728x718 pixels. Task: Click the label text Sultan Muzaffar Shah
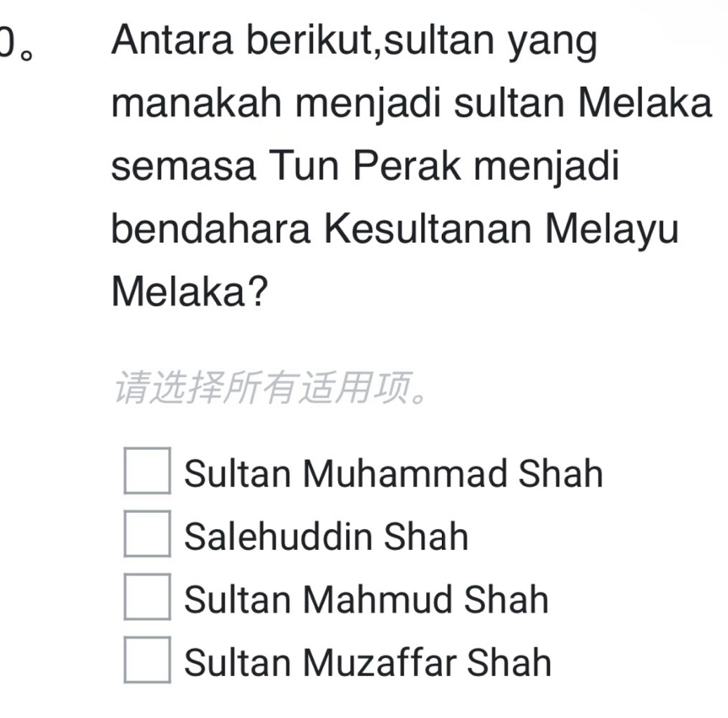[x=368, y=663]
